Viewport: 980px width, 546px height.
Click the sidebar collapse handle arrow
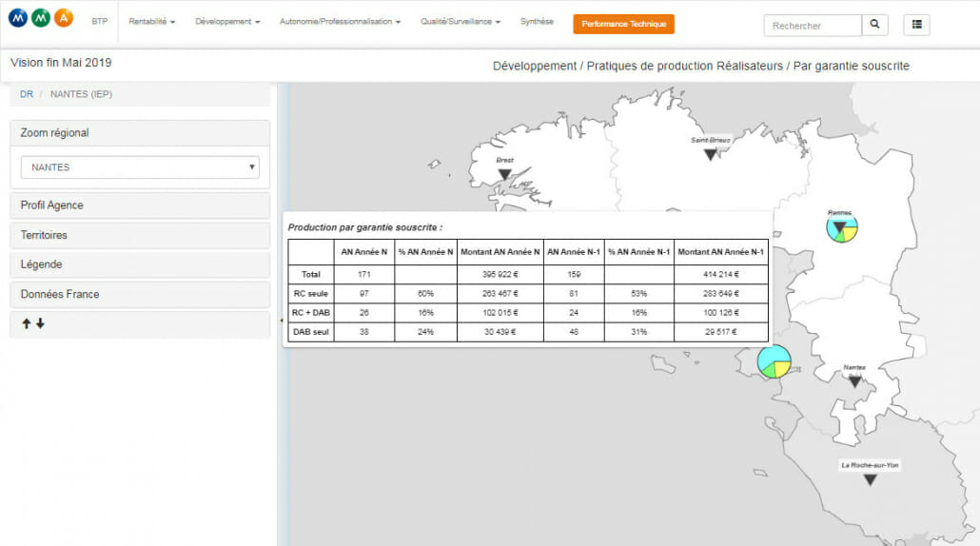282,320
